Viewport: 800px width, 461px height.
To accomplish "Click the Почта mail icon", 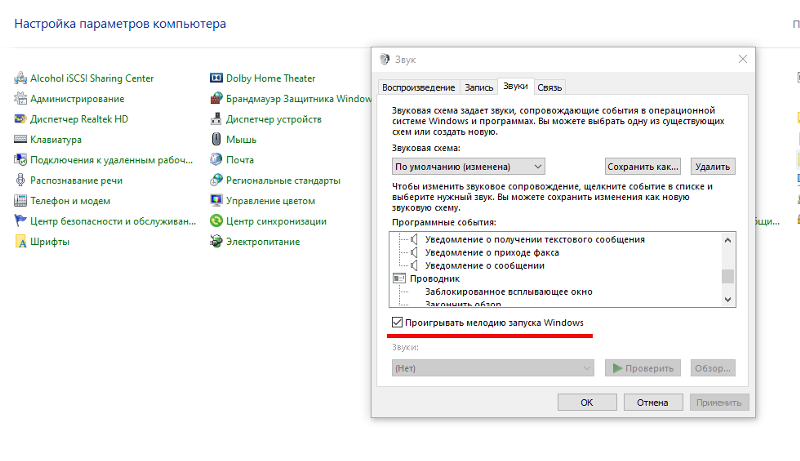I will click(x=216, y=160).
